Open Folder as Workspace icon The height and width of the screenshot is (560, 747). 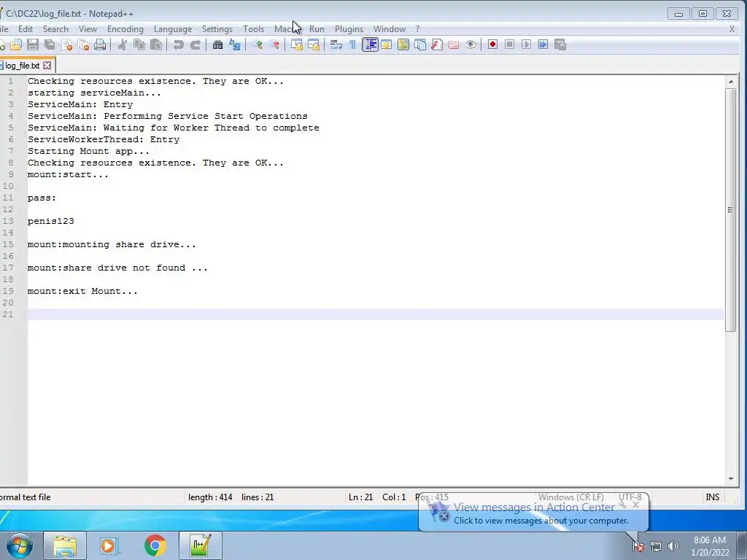(454, 44)
